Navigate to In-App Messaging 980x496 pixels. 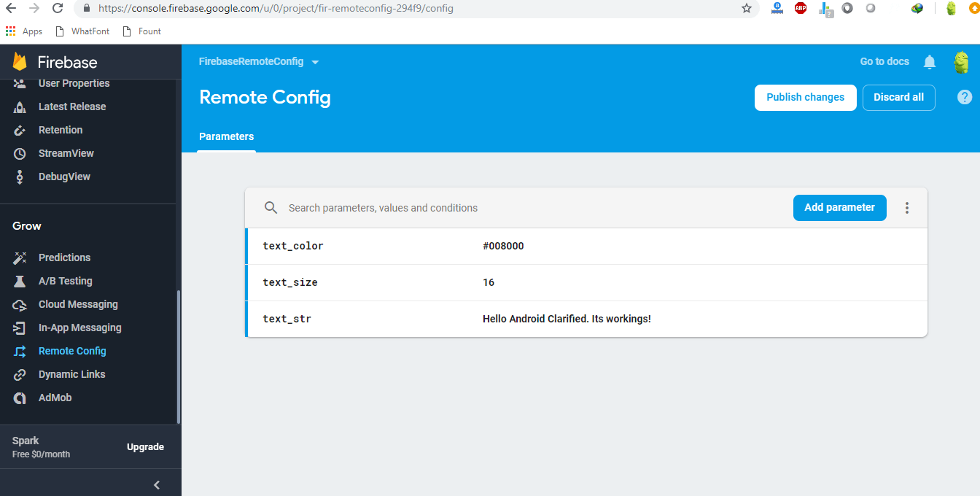(x=79, y=328)
